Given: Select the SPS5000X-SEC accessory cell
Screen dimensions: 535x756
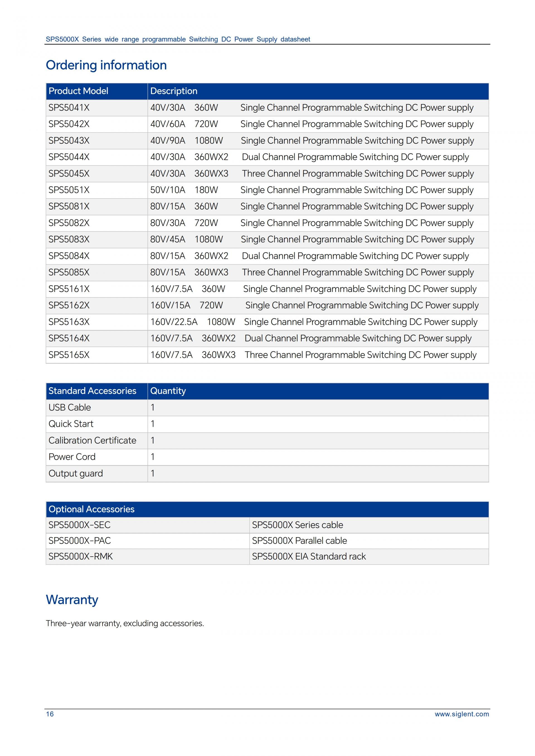Looking at the screenshot, I should click(x=79, y=525).
